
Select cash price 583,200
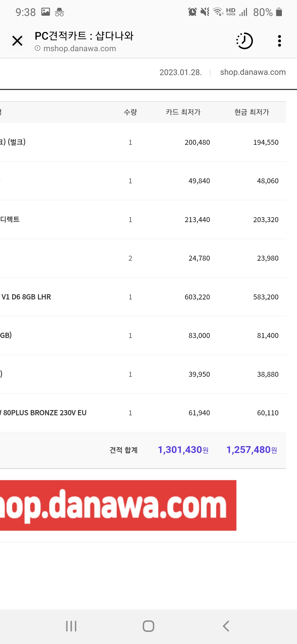[x=266, y=297]
